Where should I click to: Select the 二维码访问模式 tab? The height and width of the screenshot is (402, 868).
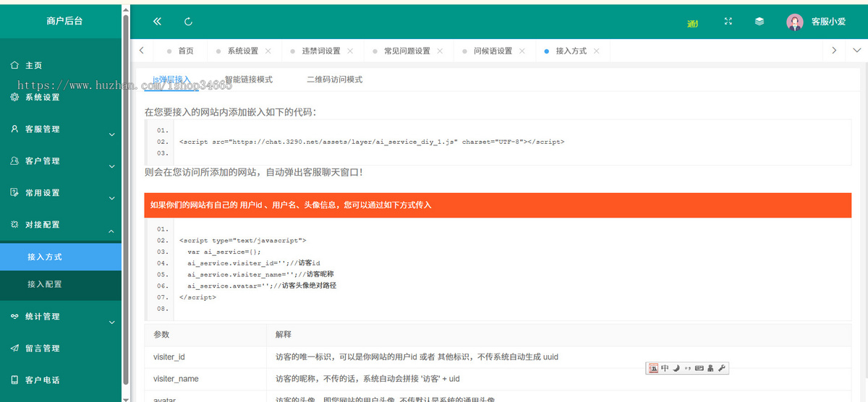pos(334,80)
